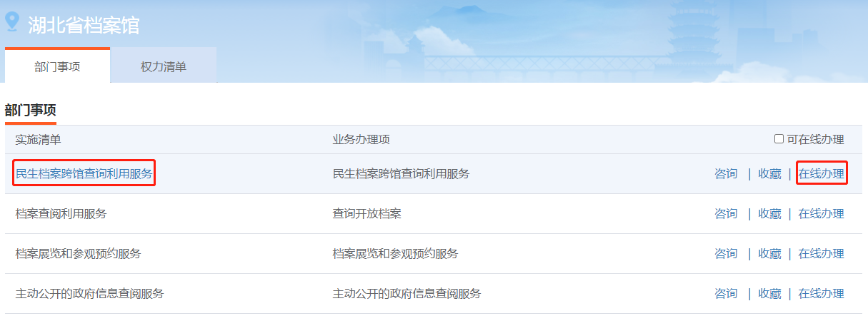Click 主动公开的政府信息查阅服务 in the 业务办理项 column
This screenshot has width=868, height=316.
pyautogui.click(x=406, y=293)
